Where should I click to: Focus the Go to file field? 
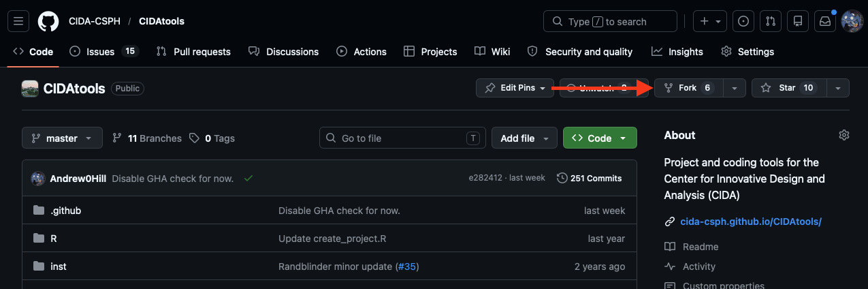[402, 138]
